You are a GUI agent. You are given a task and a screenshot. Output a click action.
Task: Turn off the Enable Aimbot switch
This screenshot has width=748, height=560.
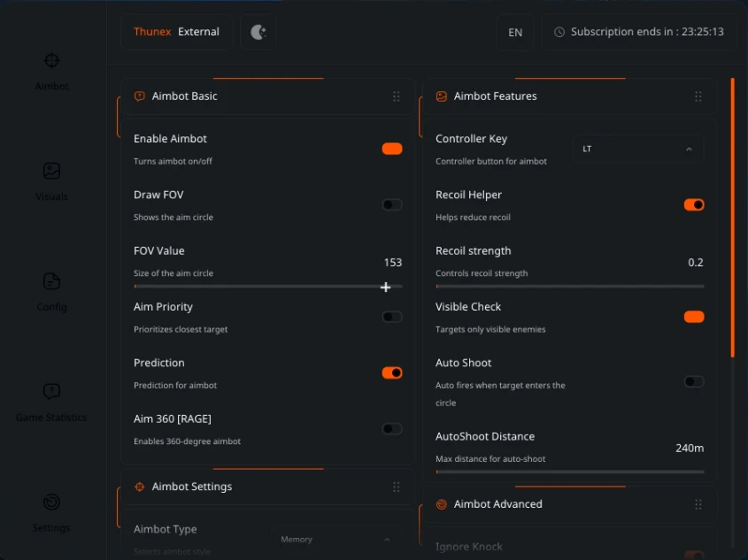point(392,149)
